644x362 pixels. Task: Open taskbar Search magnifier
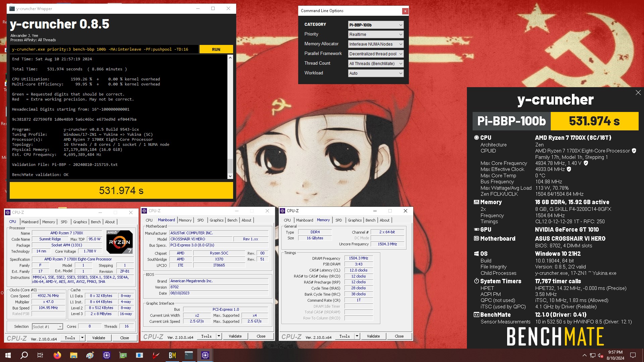click(x=24, y=355)
